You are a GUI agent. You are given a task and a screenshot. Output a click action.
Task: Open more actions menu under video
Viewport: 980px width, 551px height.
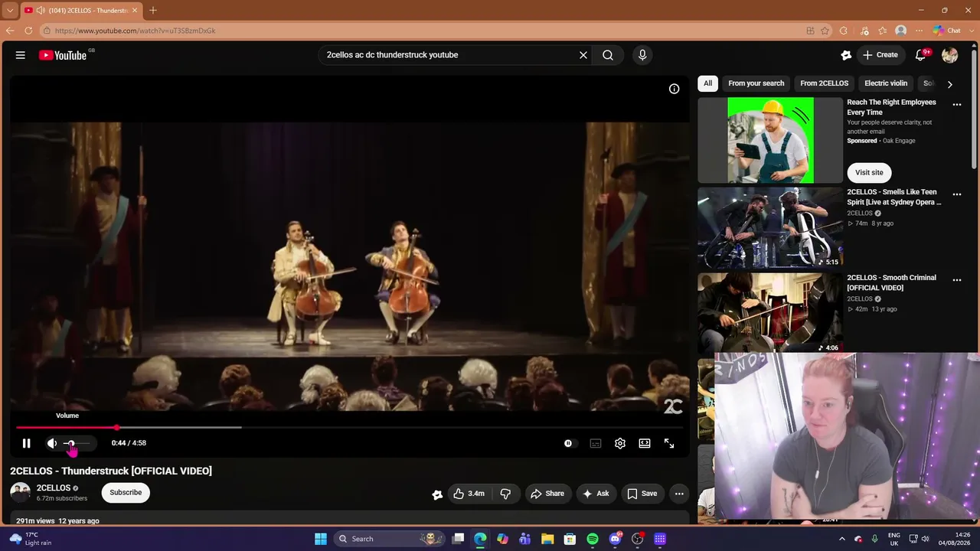[x=679, y=494]
